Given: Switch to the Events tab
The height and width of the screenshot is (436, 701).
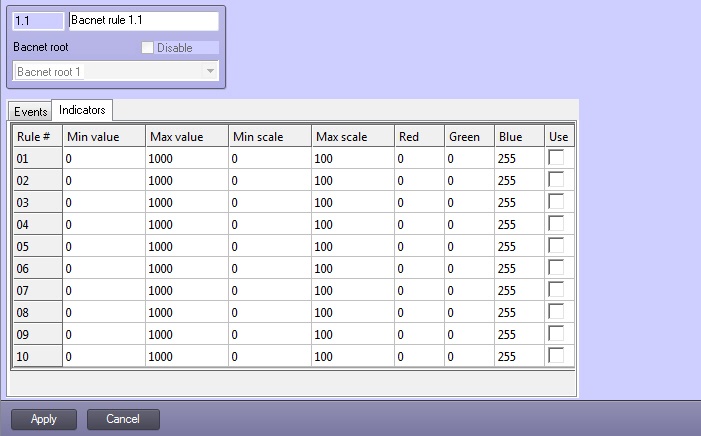Looking at the screenshot, I should pos(29,110).
